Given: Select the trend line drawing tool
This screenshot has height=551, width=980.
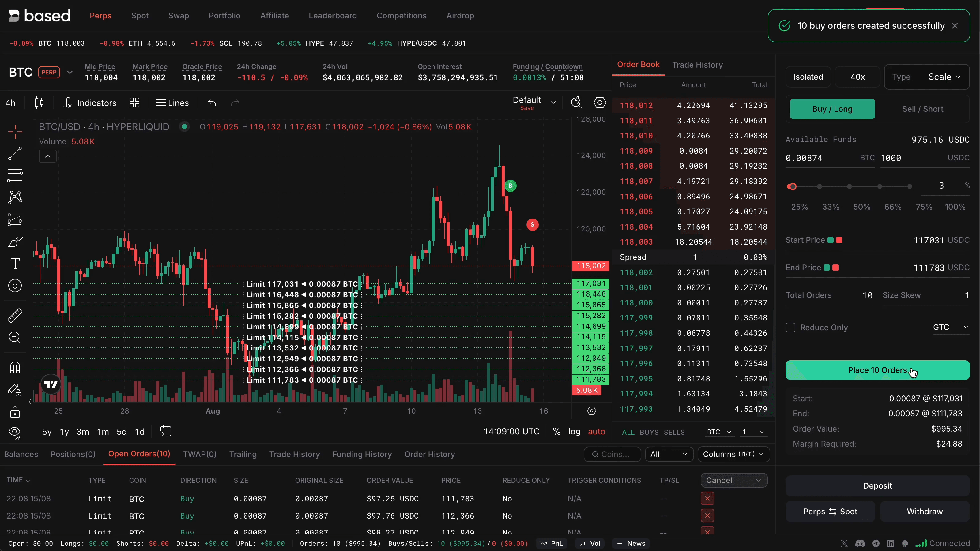Looking at the screenshot, I should pyautogui.click(x=15, y=153).
